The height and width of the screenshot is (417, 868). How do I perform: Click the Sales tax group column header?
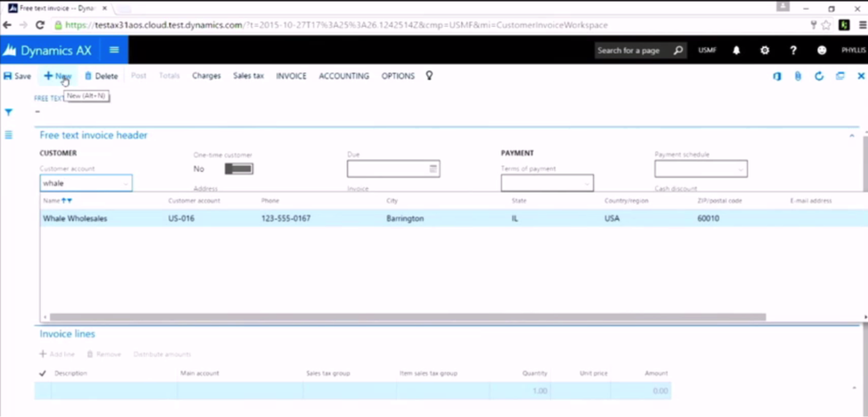click(329, 373)
